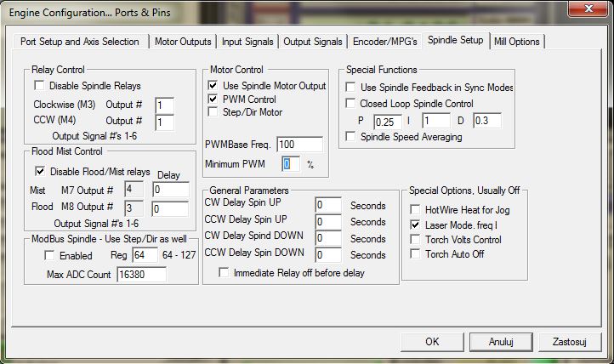Open the Mill Options tab

(x=517, y=42)
